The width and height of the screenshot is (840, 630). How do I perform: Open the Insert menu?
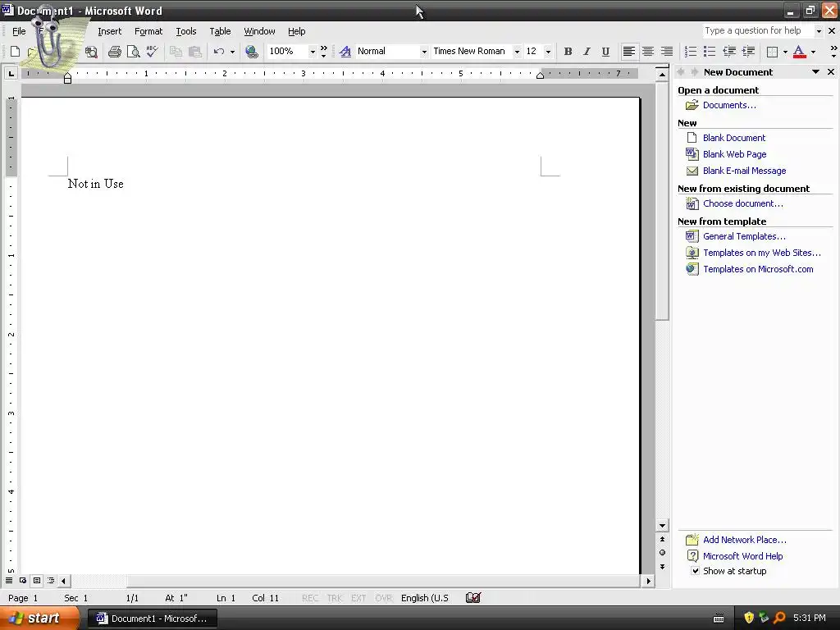tap(109, 31)
